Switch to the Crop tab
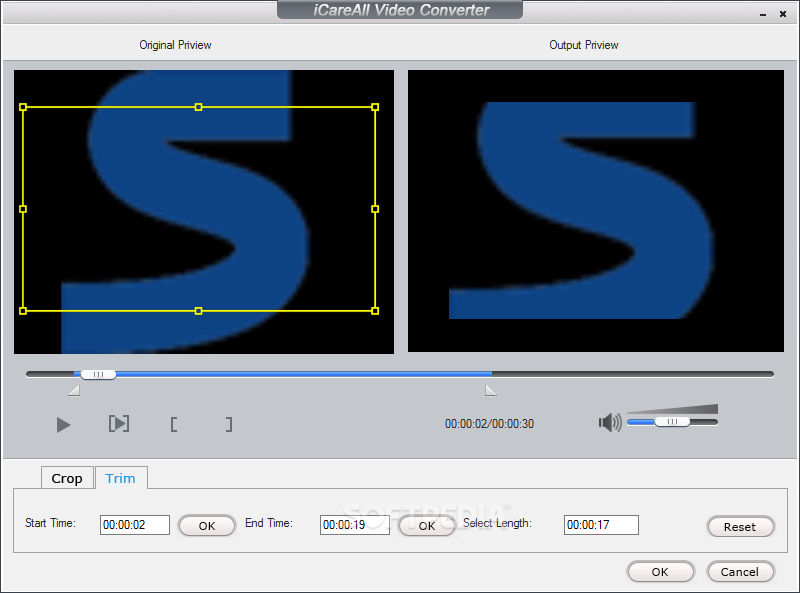Screen dimensions: 800x593 click(x=67, y=478)
